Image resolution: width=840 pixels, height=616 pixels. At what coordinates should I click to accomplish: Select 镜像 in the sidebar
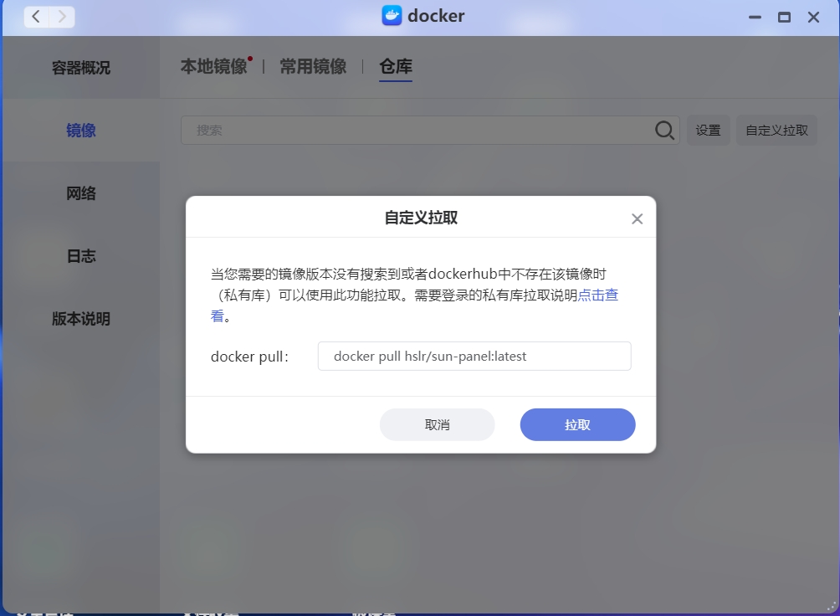tap(81, 131)
